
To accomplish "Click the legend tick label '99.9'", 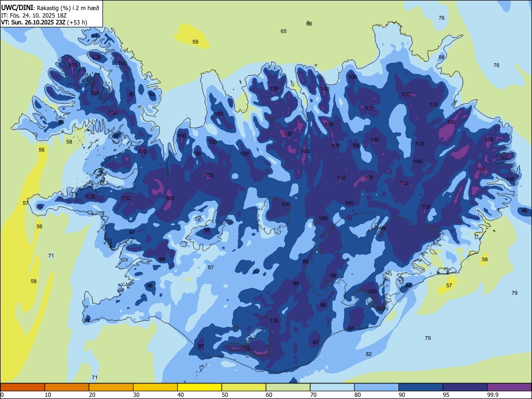I will 493,395.
